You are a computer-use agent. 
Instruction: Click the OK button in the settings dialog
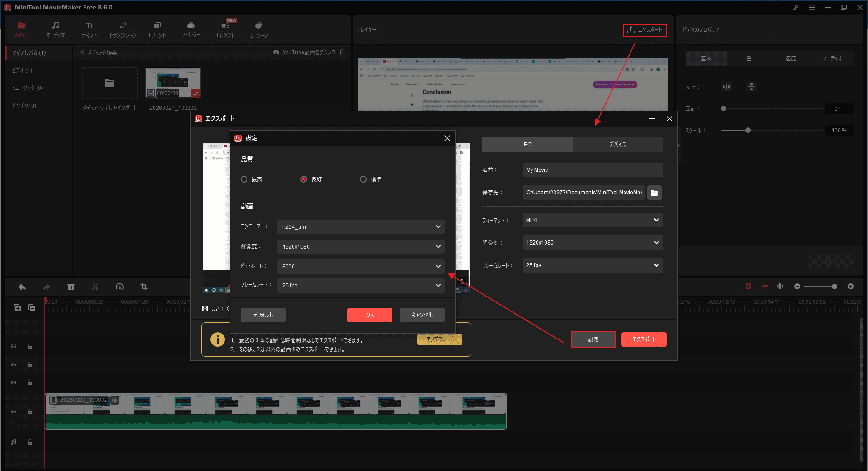(369, 315)
